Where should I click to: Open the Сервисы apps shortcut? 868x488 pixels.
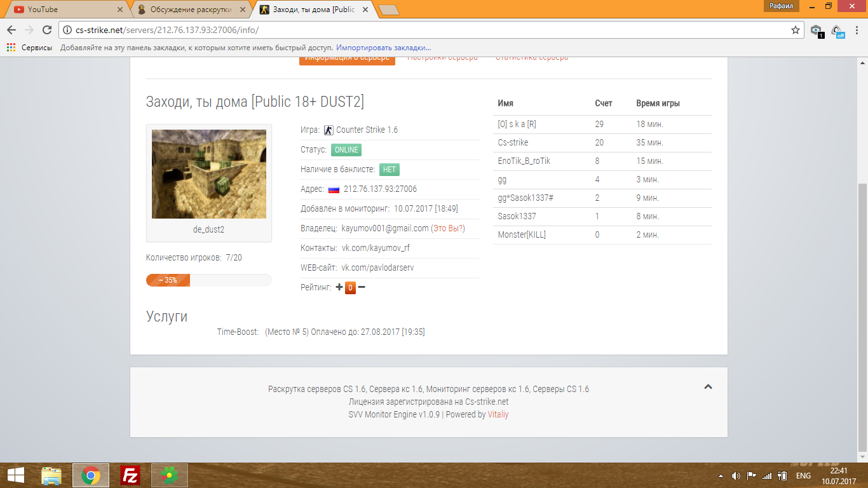[x=29, y=48]
